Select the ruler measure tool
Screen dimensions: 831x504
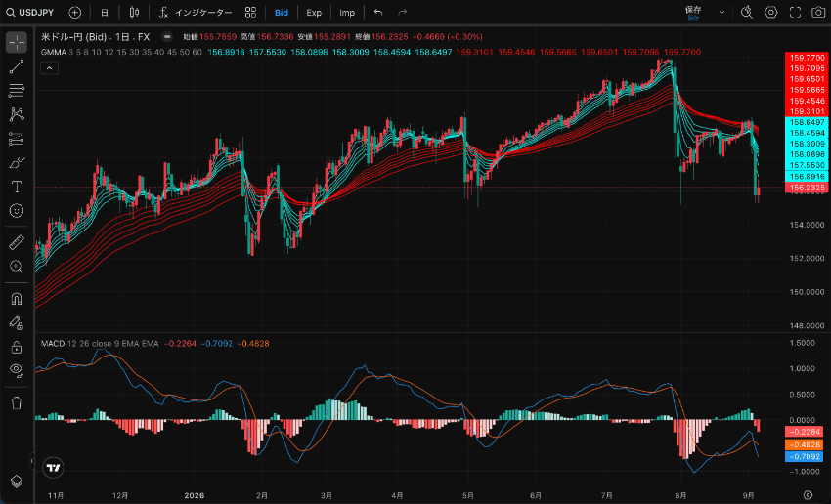17,242
